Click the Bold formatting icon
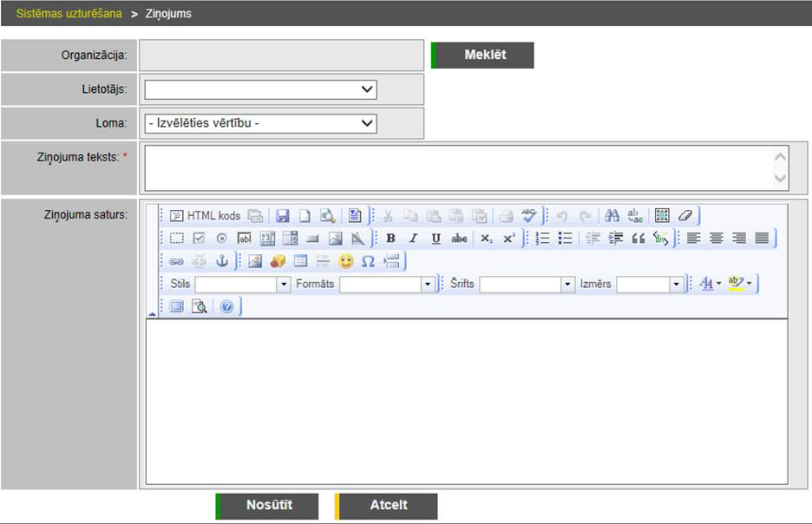Viewport: 812px width, 524px height. (x=390, y=239)
